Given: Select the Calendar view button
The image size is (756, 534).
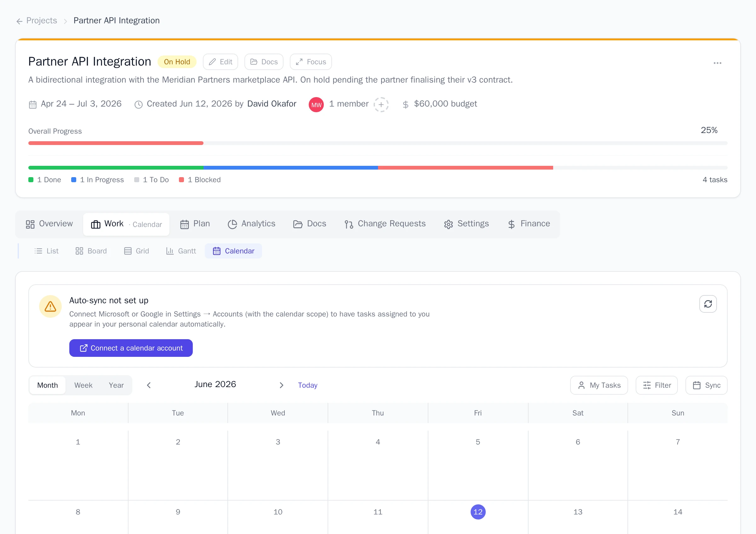Looking at the screenshot, I should [x=233, y=251].
